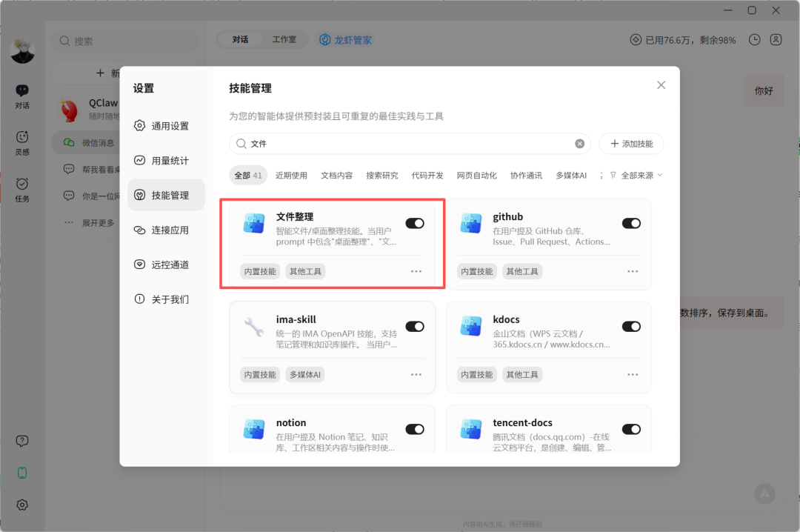Open more options for ima-skill card
800x532 pixels.
click(416, 374)
